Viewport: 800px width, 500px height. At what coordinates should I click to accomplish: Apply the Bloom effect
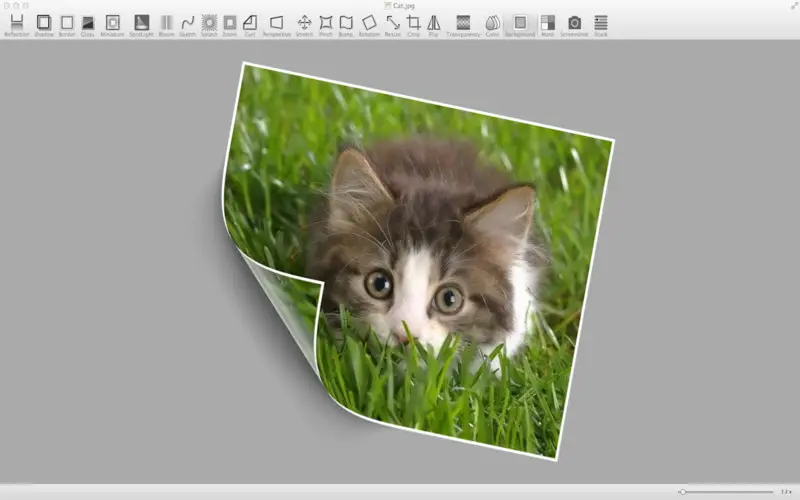(166, 26)
